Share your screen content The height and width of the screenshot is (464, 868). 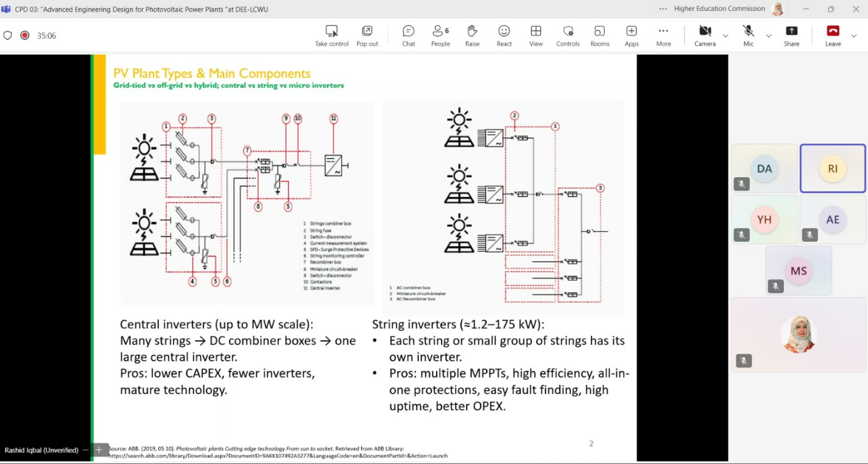pyautogui.click(x=791, y=35)
